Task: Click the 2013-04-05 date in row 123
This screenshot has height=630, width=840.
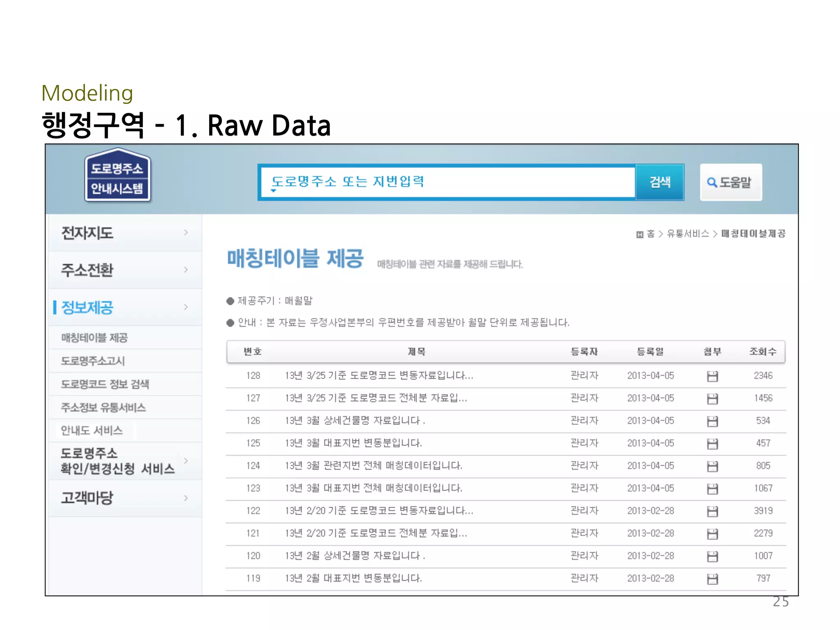Action: tap(651, 488)
